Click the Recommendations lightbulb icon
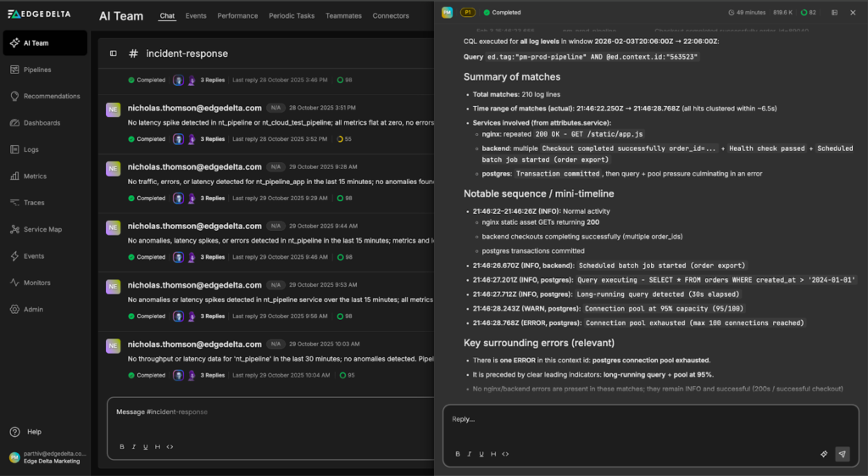The height and width of the screenshot is (476, 868). (14, 96)
